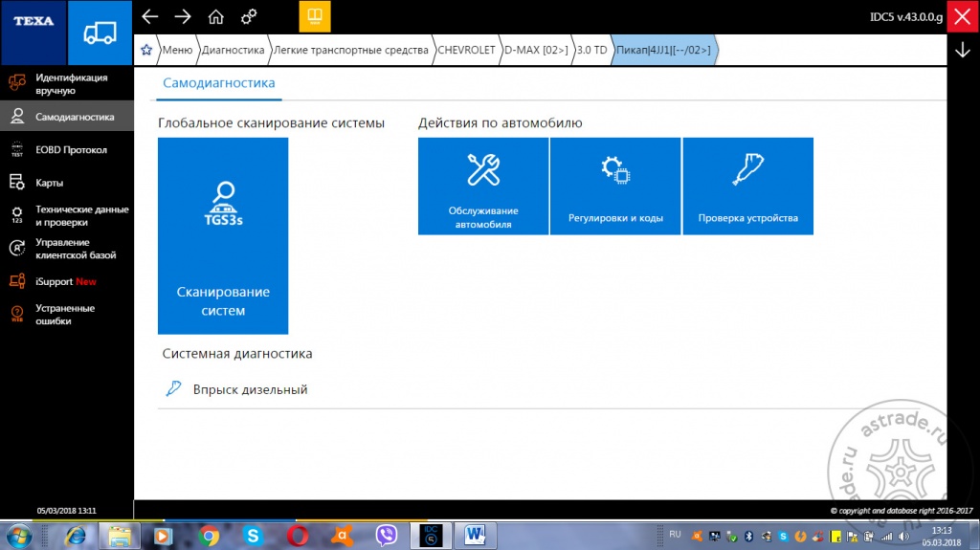The height and width of the screenshot is (550, 980).
Task: Click the favorites star in breadcrumb
Action: point(146,50)
